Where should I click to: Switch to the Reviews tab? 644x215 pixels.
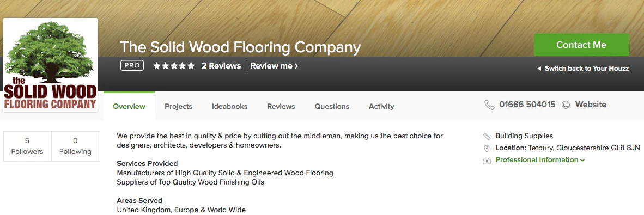pyautogui.click(x=281, y=106)
